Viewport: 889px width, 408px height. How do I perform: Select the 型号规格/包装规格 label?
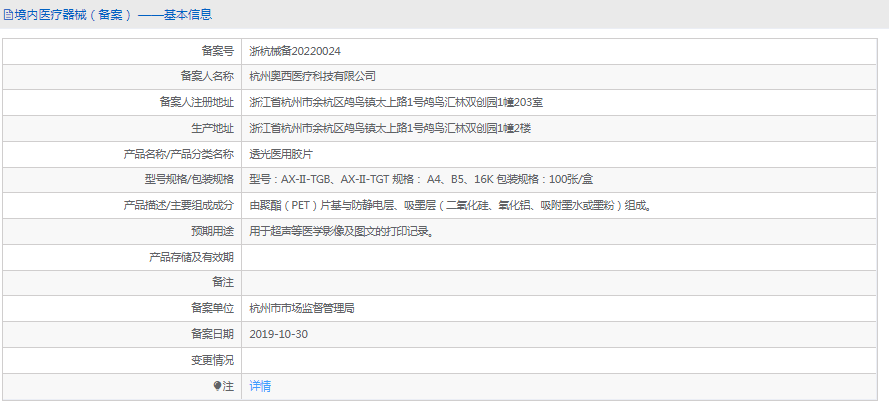tap(189, 180)
